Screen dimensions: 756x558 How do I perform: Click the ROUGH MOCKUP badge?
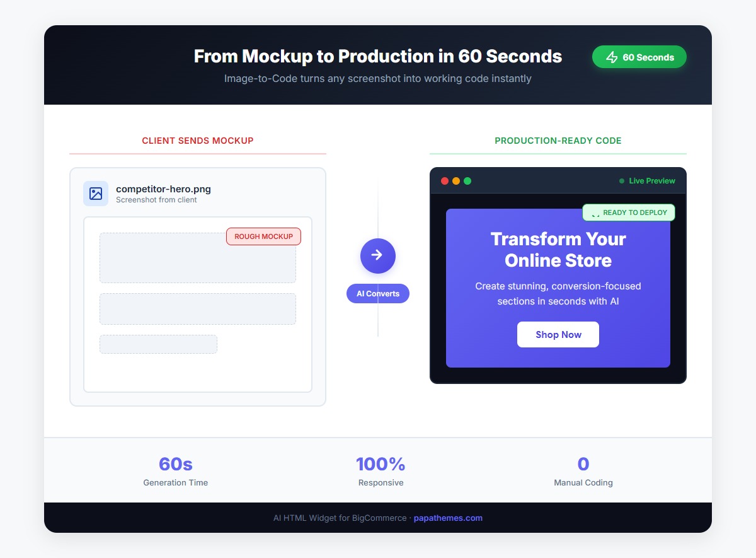[263, 236]
